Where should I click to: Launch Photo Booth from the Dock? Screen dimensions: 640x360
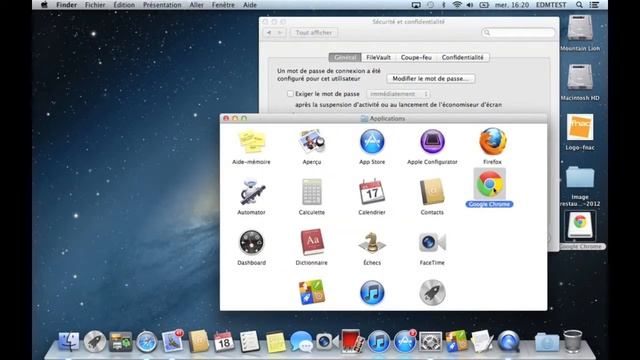pos(352,341)
